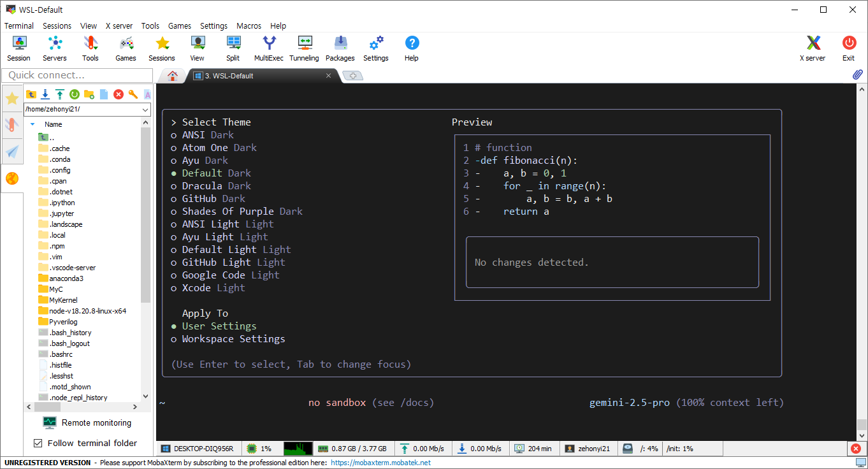
Task: Start the X server icon
Action: tap(813, 49)
